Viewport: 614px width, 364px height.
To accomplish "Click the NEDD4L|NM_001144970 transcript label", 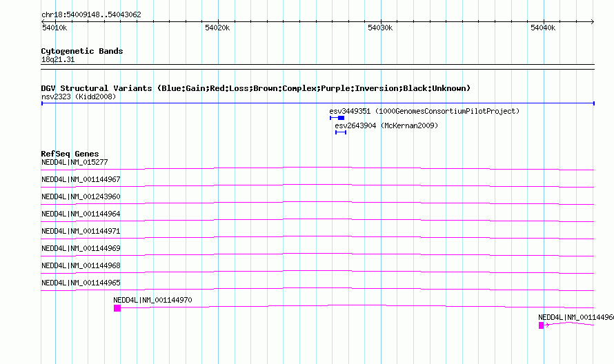I will 152,300.
